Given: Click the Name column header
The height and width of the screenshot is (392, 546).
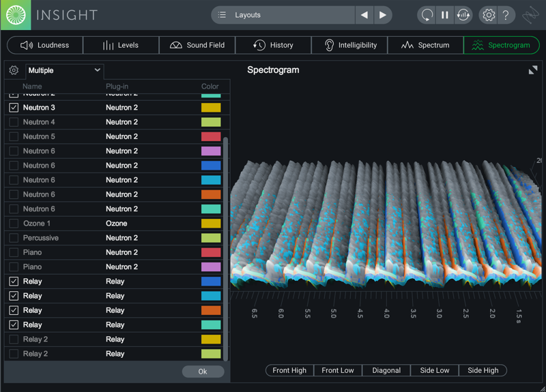Looking at the screenshot, I should point(32,87).
